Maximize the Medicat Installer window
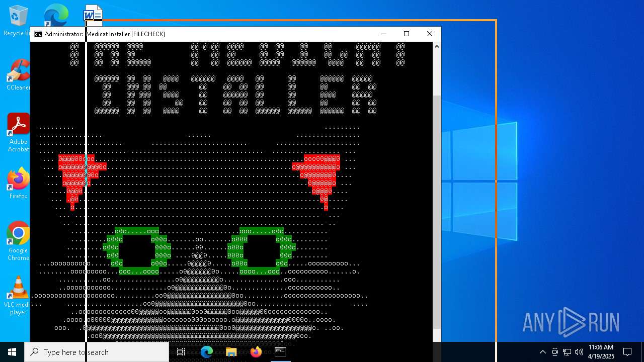Viewport: 644px width, 362px height. (x=407, y=34)
